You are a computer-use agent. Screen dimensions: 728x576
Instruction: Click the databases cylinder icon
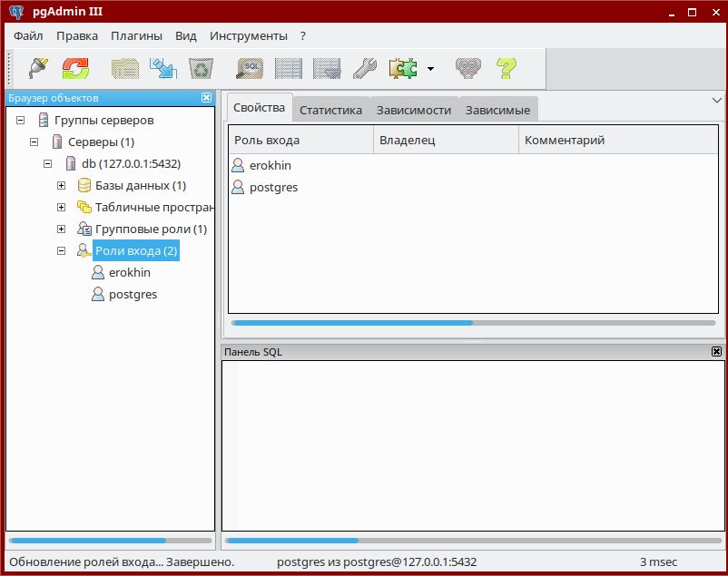tap(84, 185)
